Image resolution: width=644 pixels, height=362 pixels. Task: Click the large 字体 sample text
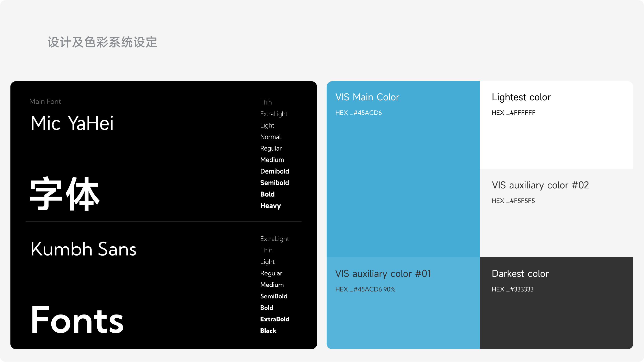[x=64, y=194]
